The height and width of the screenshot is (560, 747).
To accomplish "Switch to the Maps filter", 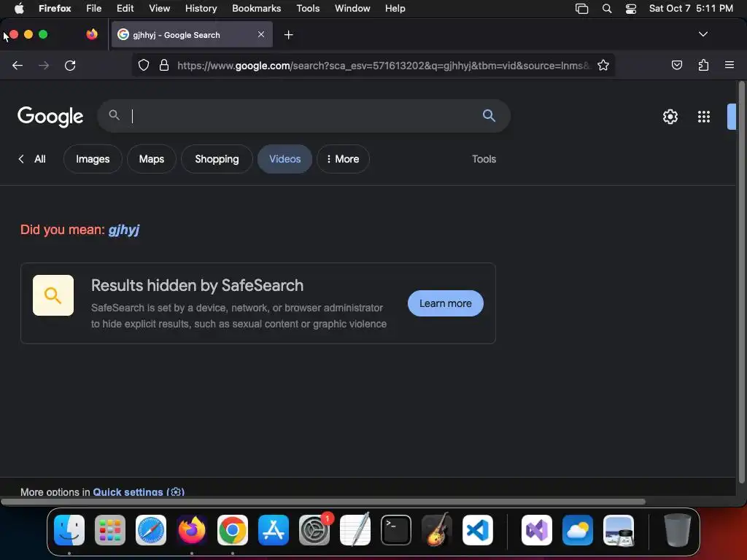I will tap(152, 159).
